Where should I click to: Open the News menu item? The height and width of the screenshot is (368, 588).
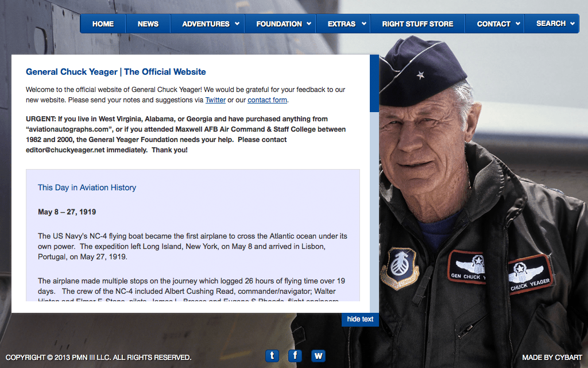(x=148, y=24)
